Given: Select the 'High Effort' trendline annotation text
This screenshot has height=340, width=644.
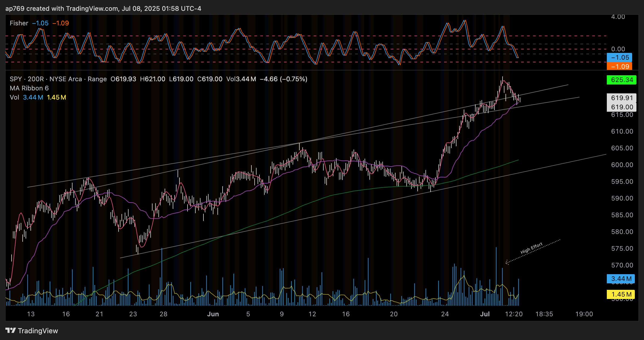Looking at the screenshot, I should coord(531,249).
